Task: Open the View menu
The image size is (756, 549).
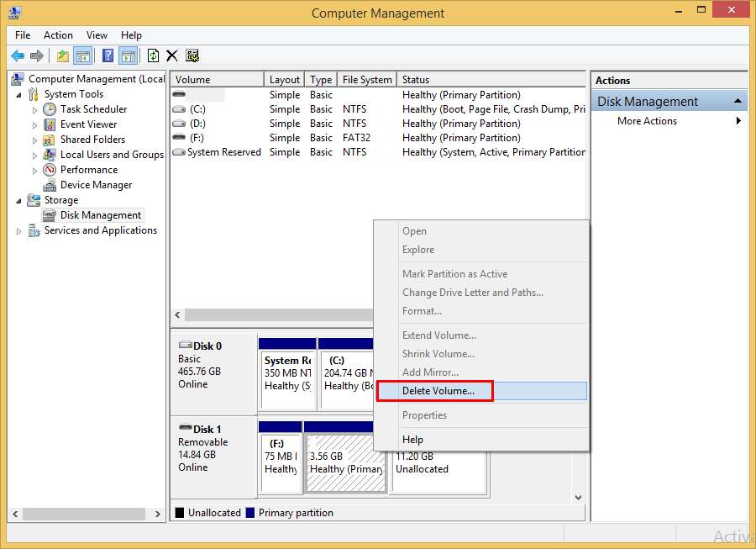Action: [x=97, y=35]
